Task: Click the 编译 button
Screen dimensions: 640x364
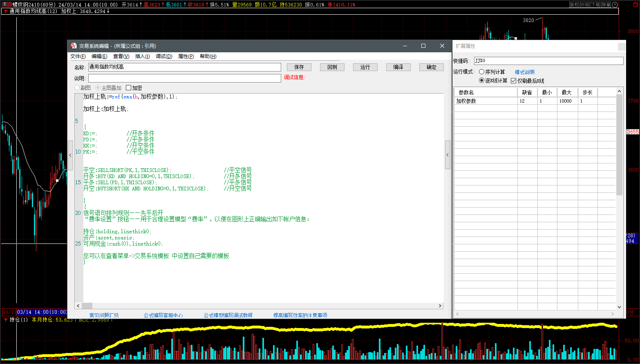Action: point(398,67)
